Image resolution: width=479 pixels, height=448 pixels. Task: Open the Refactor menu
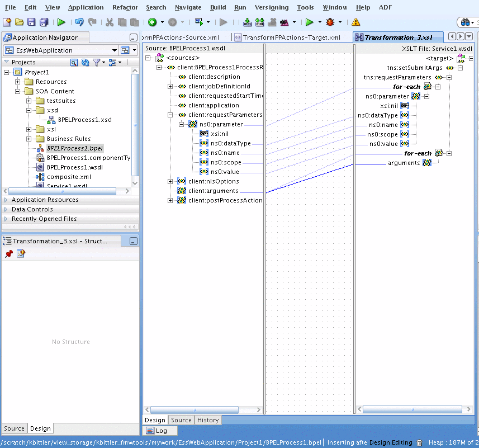click(x=125, y=7)
